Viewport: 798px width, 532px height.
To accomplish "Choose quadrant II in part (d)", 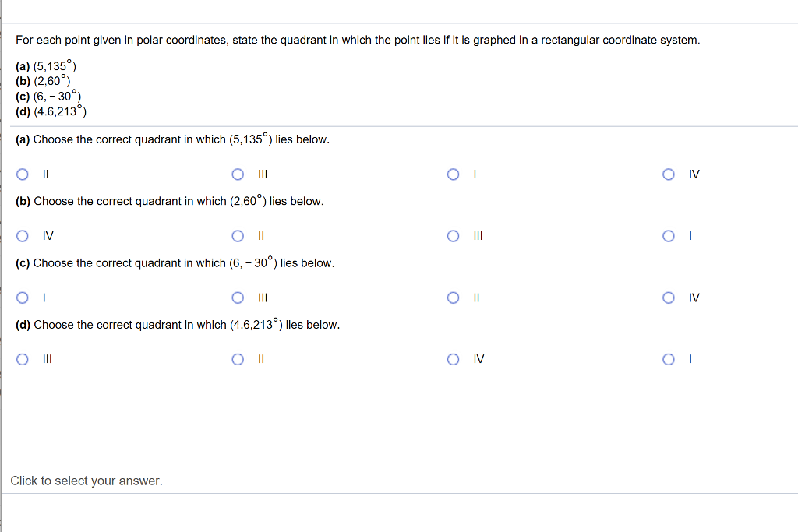I will [x=238, y=359].
